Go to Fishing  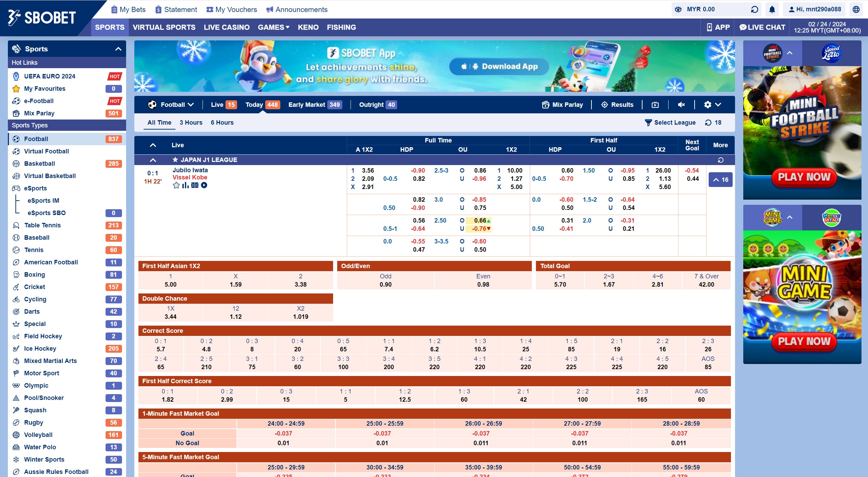coord(341,27)
